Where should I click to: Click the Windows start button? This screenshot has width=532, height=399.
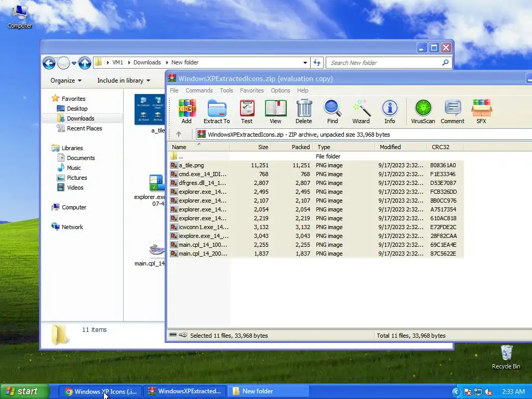[x=24, y=392]
